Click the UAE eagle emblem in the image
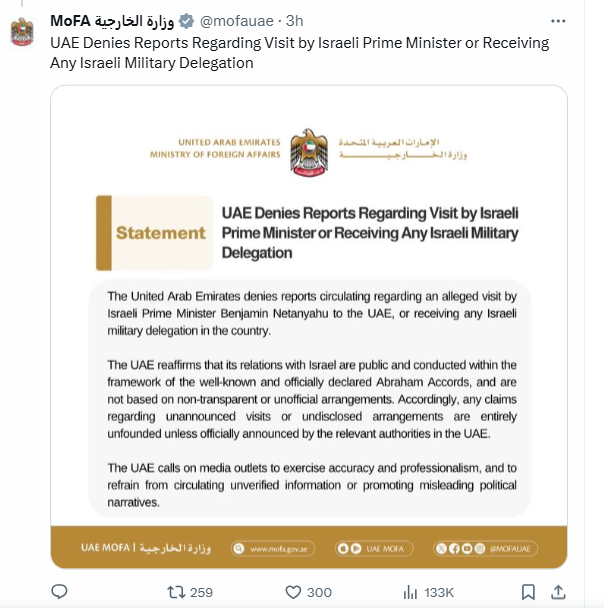The height and width of the screenshot is (608, 604). coord(309,152)
